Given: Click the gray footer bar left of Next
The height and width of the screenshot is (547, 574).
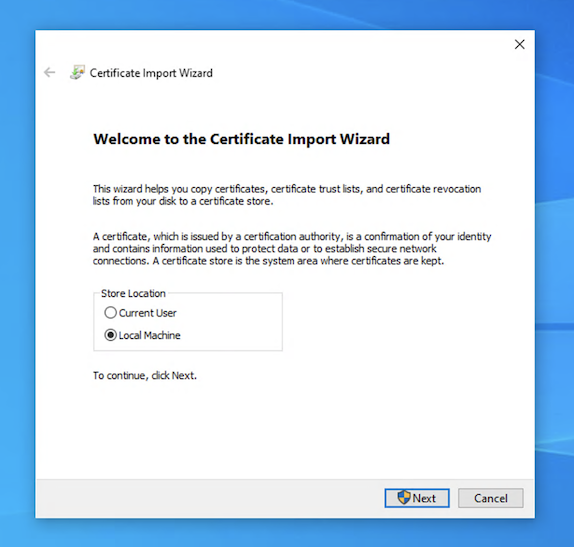Looking at the screenshot, I should click(x=209, y=498).
